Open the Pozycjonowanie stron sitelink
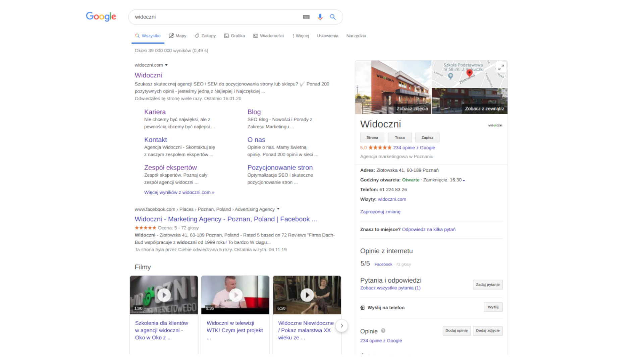This screenshot has width=644, height=362. tap(280, 168)
